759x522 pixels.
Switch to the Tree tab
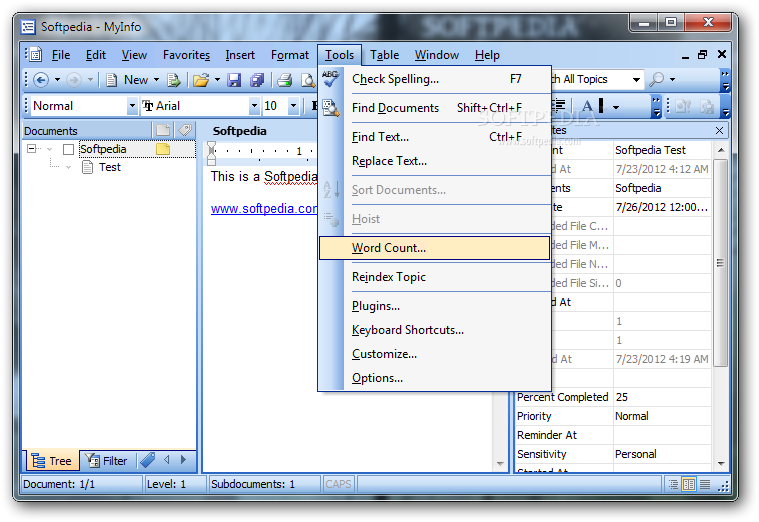[x=51, y=461]
